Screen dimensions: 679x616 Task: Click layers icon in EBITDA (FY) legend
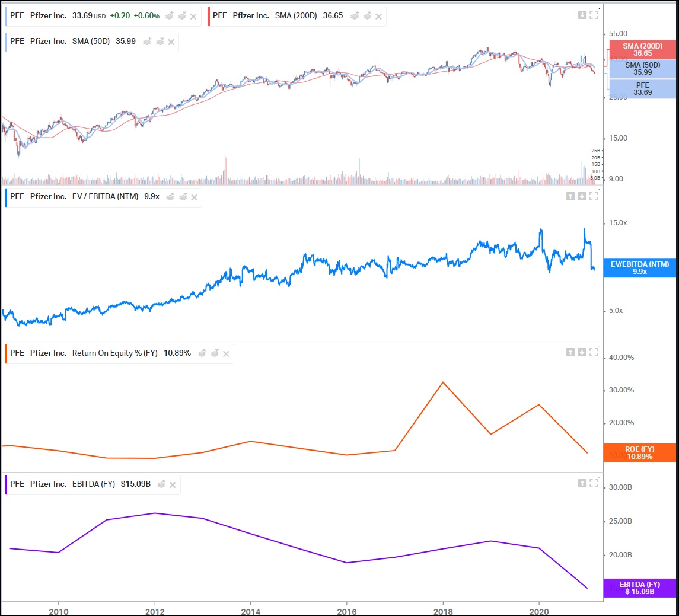coord(161,484)
